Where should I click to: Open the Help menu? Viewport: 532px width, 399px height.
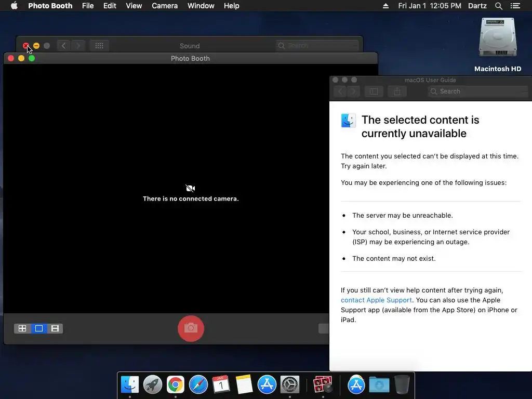231,6
